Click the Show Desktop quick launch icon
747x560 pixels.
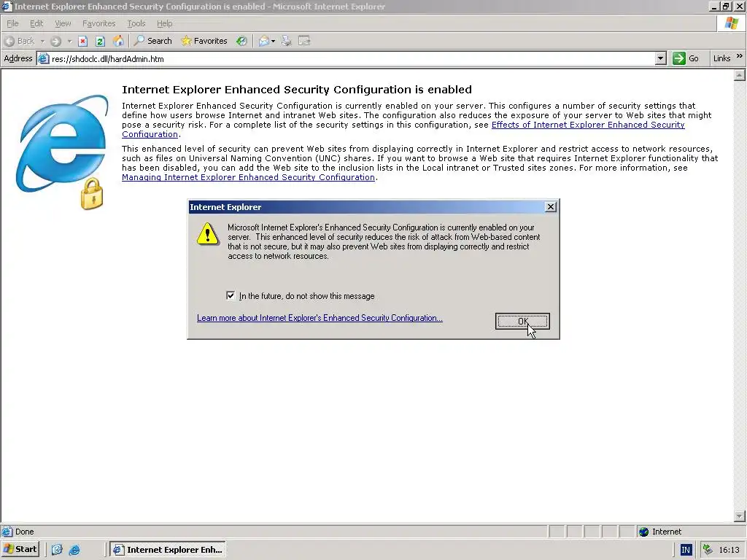pos(57,550)
